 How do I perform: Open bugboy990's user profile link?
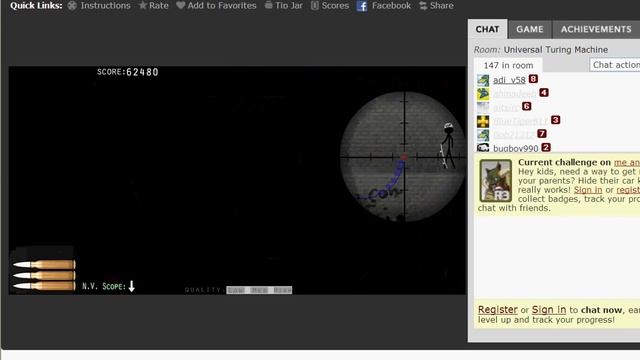516,149
